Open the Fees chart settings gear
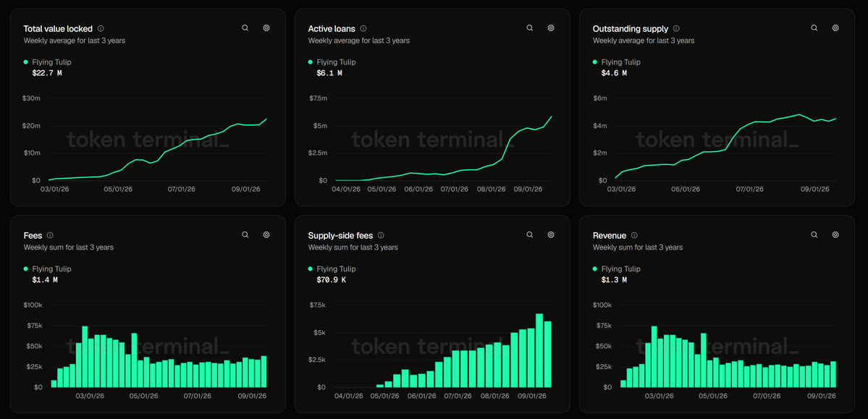 click(x=266, y=234)
